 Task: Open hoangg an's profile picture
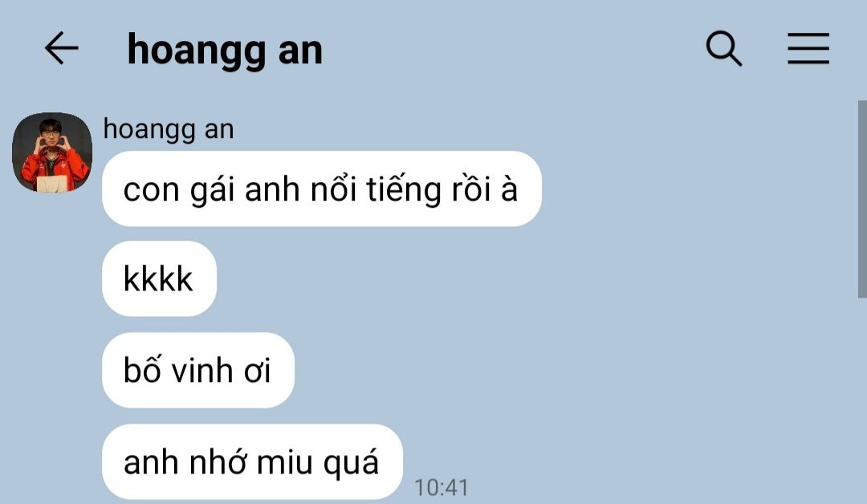52,152
